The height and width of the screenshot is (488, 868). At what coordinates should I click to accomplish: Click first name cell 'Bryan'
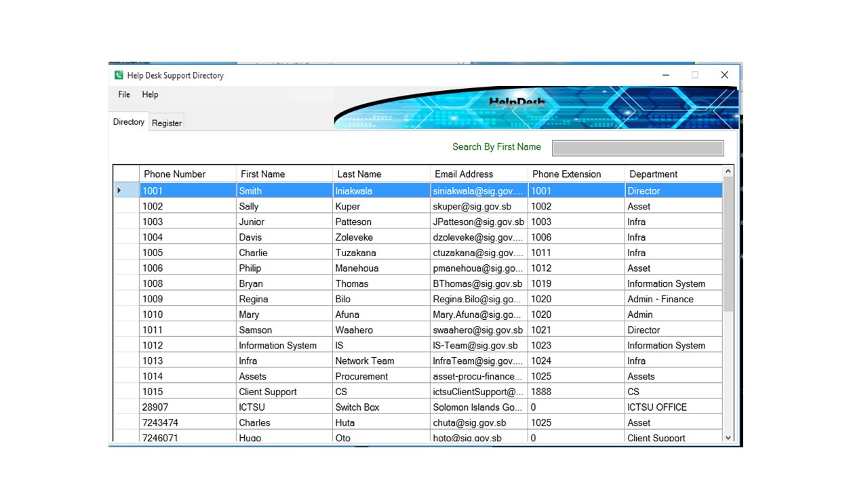284,284
